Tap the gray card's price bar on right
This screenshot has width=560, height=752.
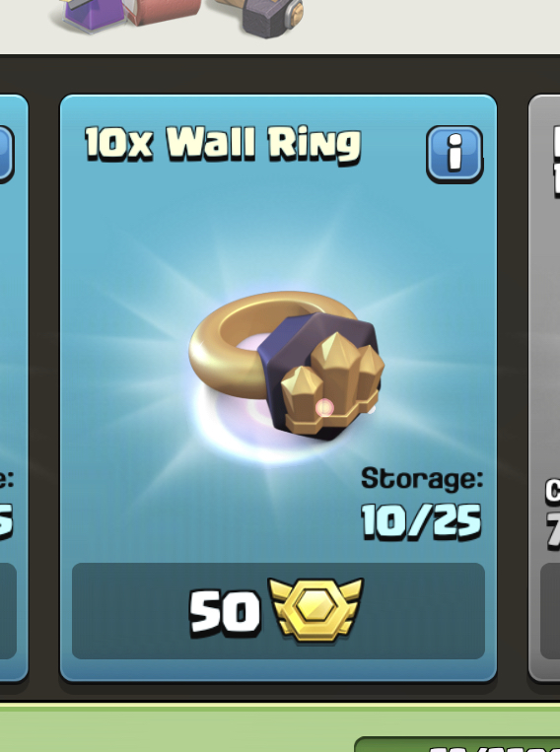[x=550, y=610]
